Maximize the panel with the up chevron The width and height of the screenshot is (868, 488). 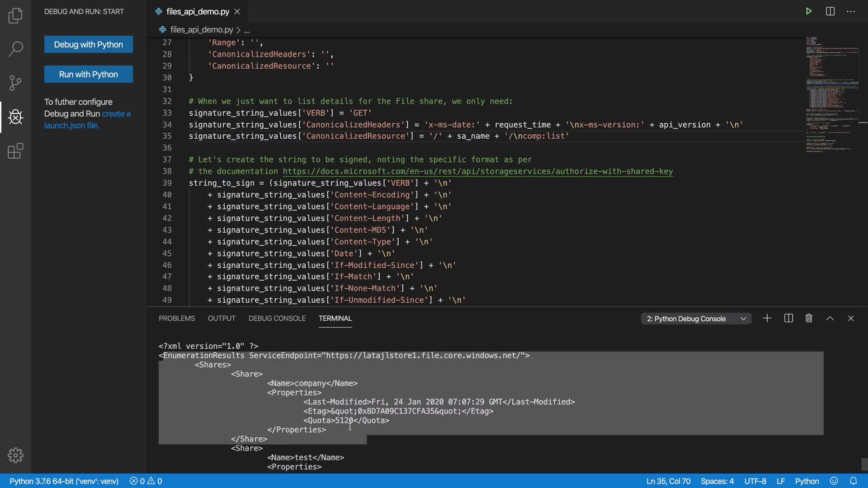[x=830, y=319]
